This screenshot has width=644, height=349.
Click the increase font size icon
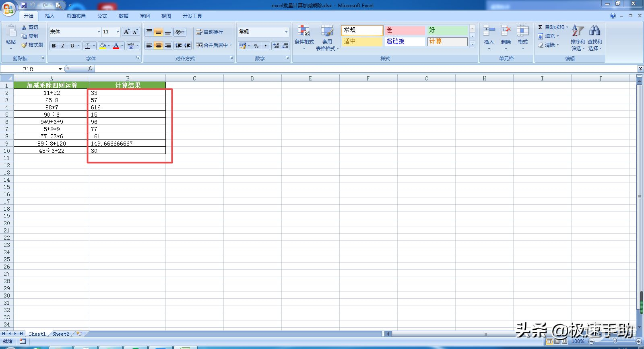coord(126,32)
